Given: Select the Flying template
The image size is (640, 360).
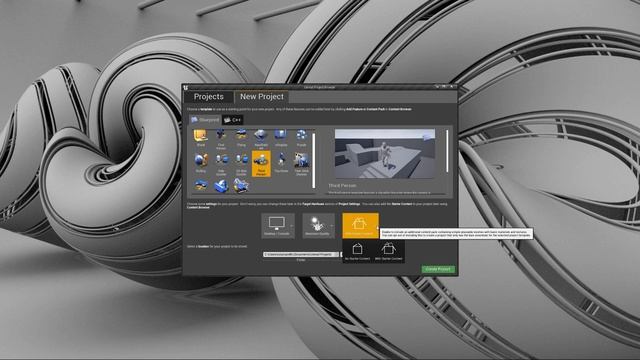Looking at the screenshot, I should 241,138.
